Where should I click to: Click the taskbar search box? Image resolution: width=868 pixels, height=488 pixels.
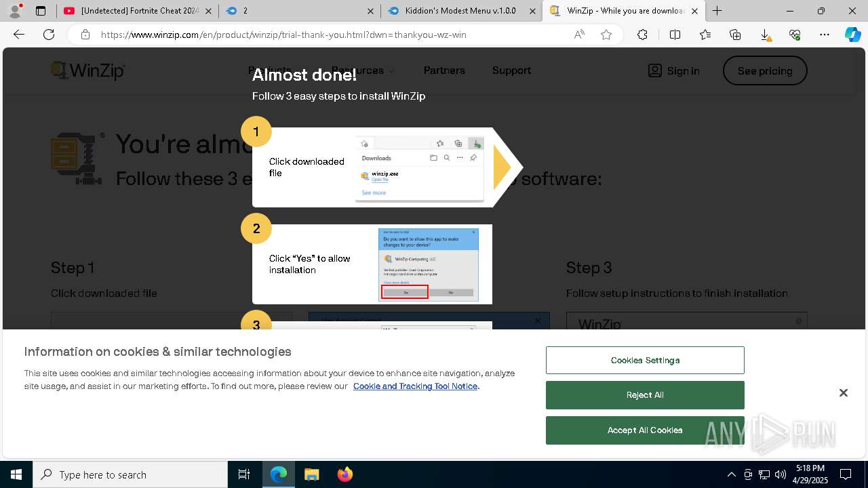pyautogui.click(x=130, y=474)
